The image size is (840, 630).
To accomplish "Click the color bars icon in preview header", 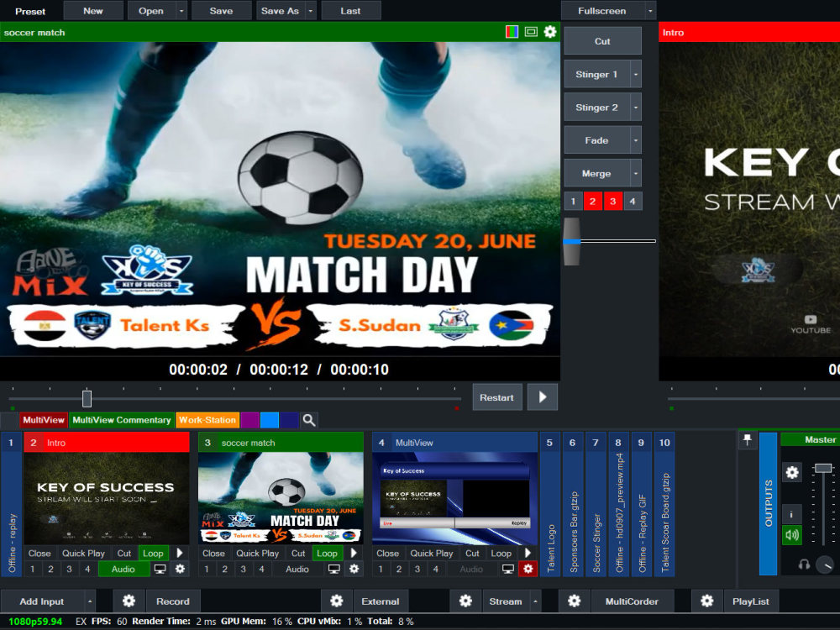I will 512,32.
